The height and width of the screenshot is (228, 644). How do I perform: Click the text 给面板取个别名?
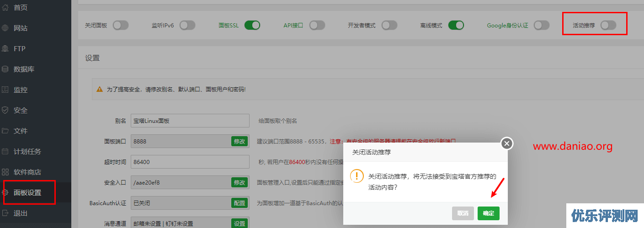click(x=278, y=121)
